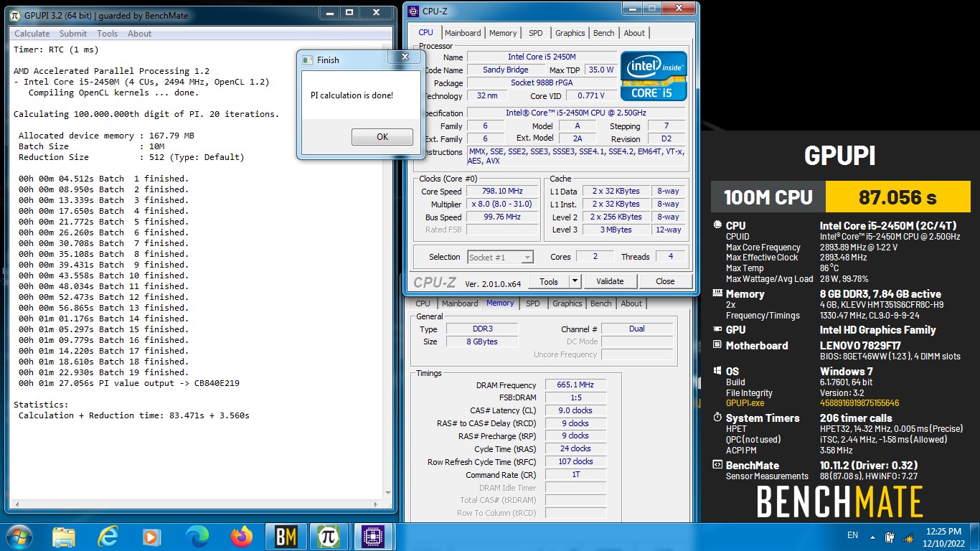The image size is (980, 551).
Task: Select Bench tab in CPU-Z memory timings window
Action: coord(601,303)
